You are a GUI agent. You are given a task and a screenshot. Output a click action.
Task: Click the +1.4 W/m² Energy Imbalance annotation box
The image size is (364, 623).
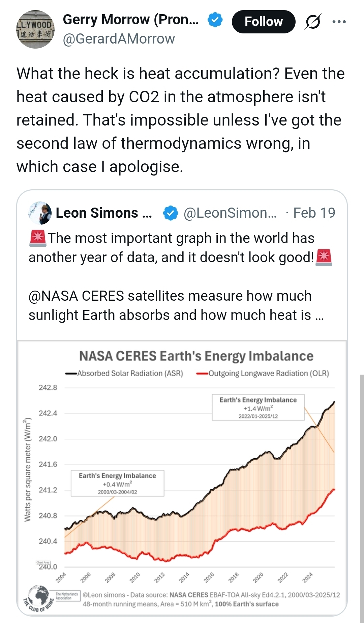click(258, 407)
